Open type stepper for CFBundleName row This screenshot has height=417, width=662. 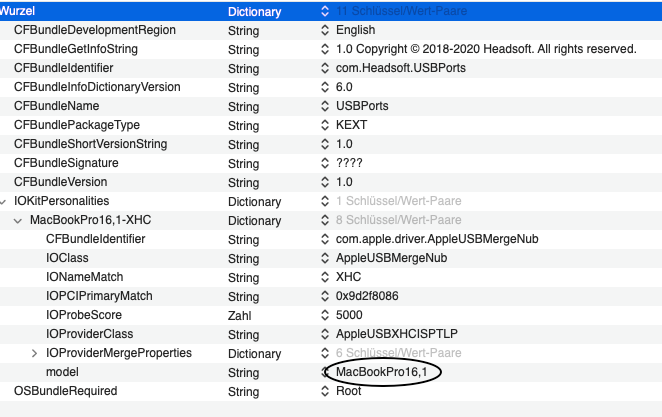pos(324,106)
